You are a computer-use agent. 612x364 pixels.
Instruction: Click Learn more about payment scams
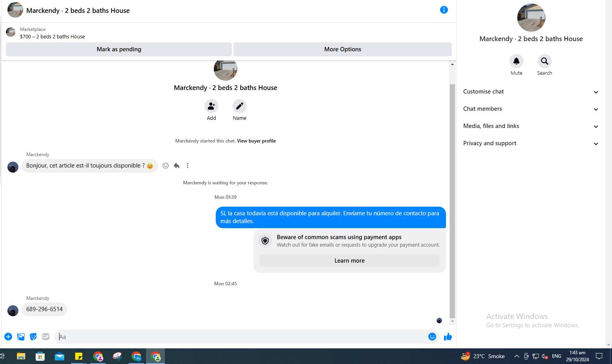(x=350, y=261)
